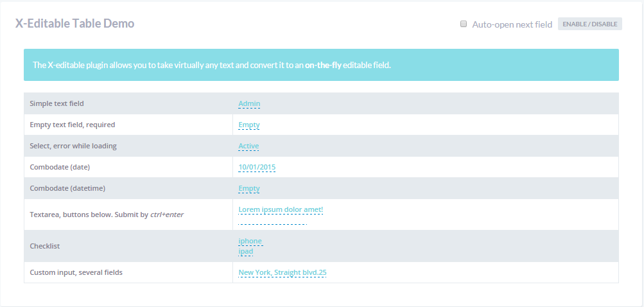The image size is (644, 307).
Task: Open the Empty combodate datetime field
Action: coord(249,188)
